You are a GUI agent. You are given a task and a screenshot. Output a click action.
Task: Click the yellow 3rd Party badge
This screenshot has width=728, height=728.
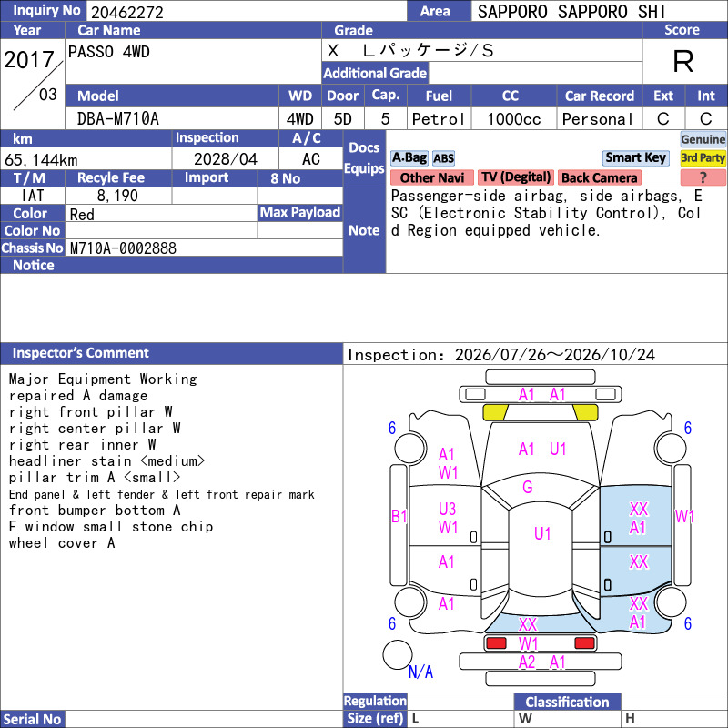[703, 157]
